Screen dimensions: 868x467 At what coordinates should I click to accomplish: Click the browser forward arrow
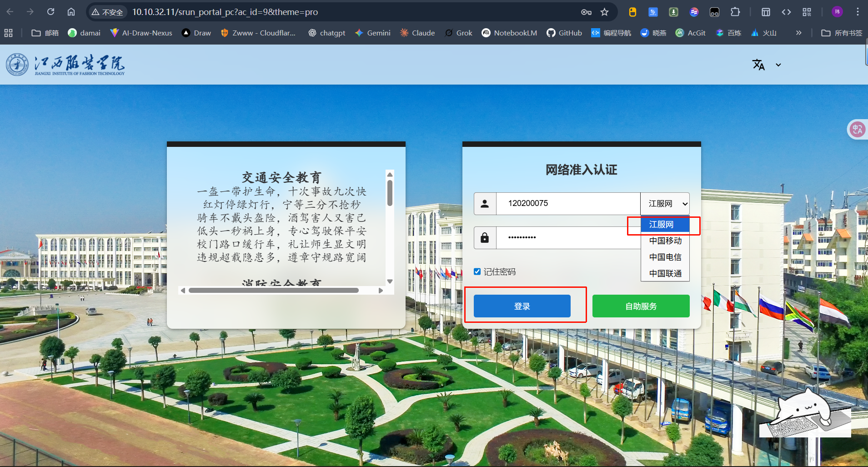30,12
